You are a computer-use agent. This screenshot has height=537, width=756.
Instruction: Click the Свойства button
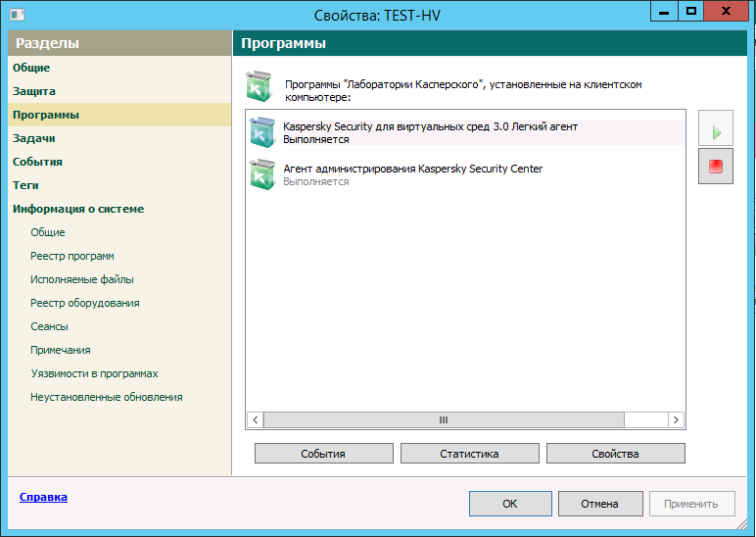(616, 454)
